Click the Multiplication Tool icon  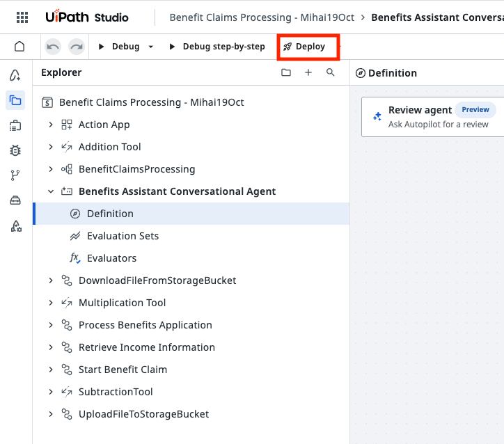[67, 303]
